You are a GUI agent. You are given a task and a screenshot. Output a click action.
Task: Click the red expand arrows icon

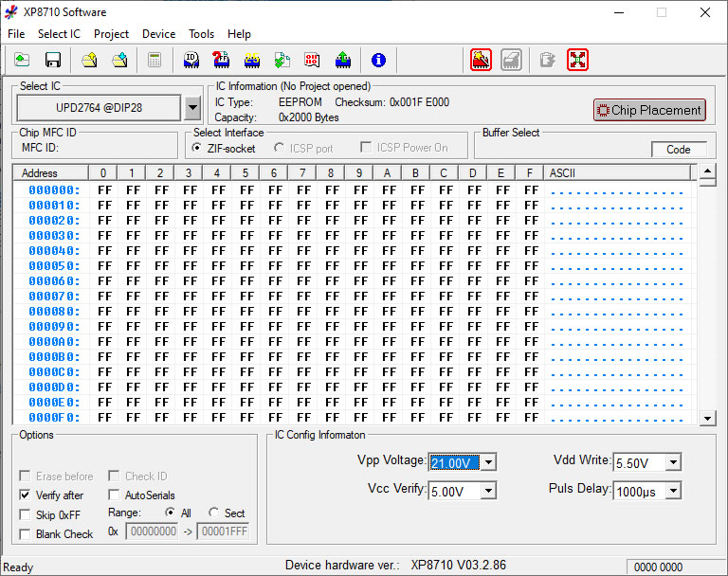tap(578, 60)
